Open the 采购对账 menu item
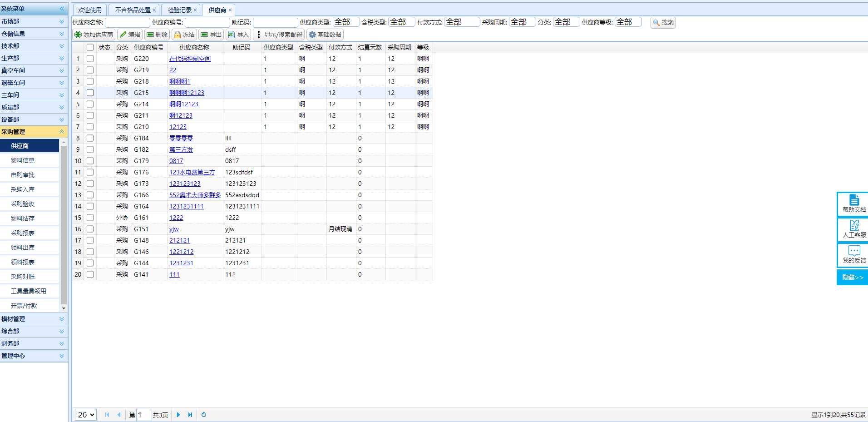The image size is (868, 422). tap(30, 277)
